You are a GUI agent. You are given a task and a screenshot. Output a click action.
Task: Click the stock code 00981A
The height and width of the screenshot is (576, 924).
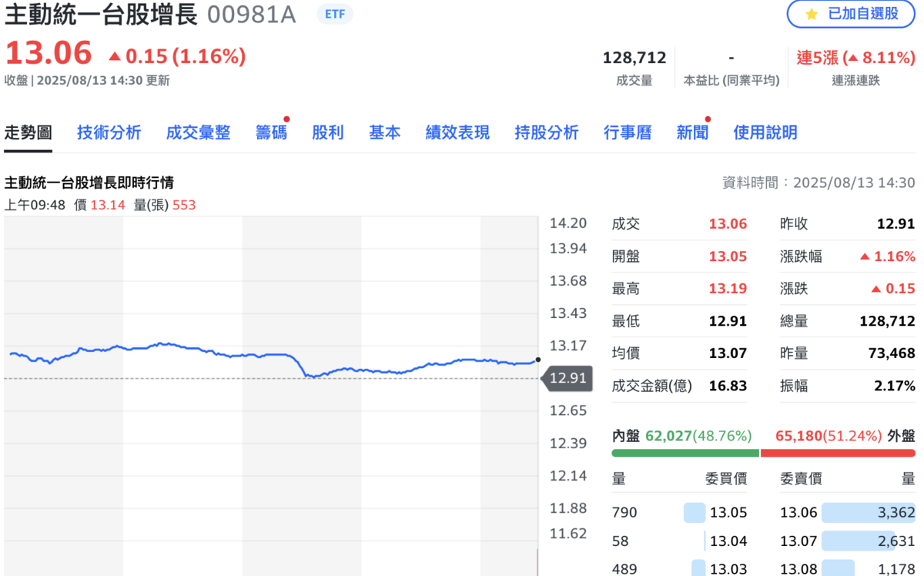coord(252,14)
